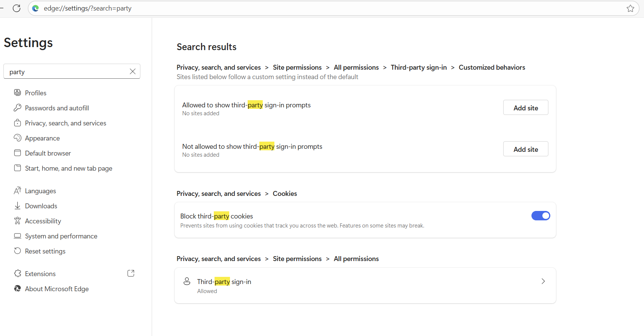
Task: Click the Accessibility figure icon
Action: [x=17, y=221]
